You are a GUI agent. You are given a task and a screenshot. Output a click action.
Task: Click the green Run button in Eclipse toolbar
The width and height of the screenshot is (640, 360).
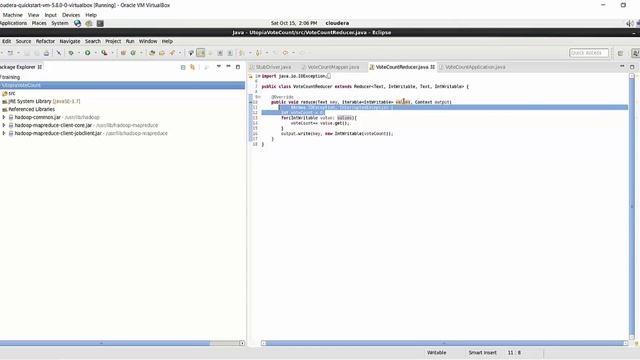coord(87,53)
